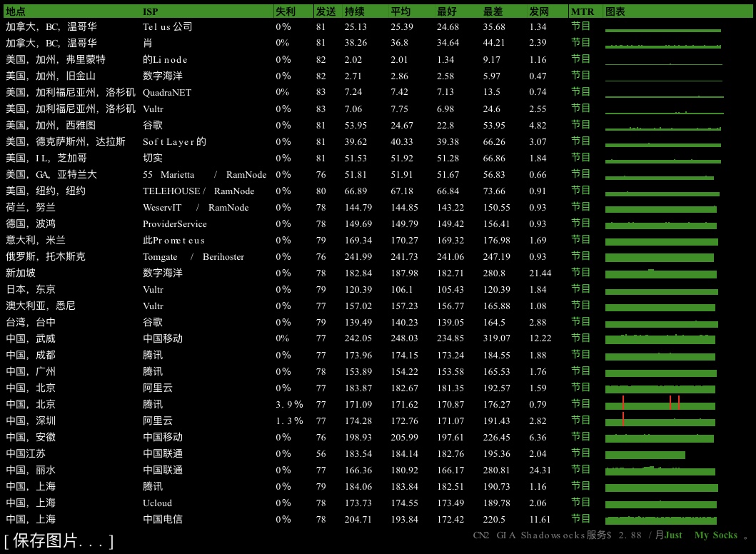Screen dimensions: 756x554
Task: Open MTR 节目 link for 芝加哥 row
Action: 580,157
